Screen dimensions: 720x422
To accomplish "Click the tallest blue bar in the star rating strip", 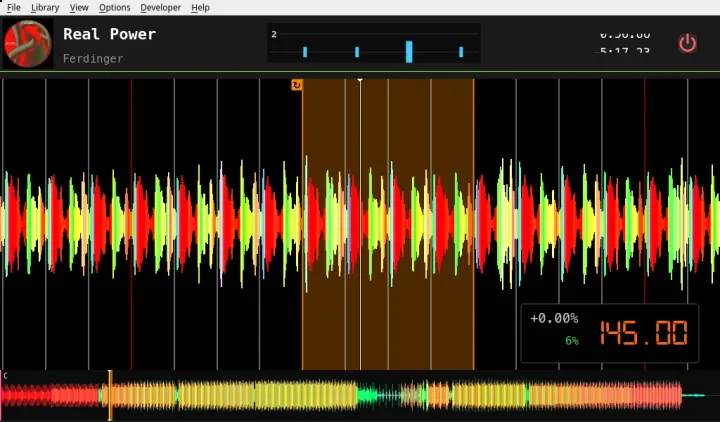I will click(409, 51).
